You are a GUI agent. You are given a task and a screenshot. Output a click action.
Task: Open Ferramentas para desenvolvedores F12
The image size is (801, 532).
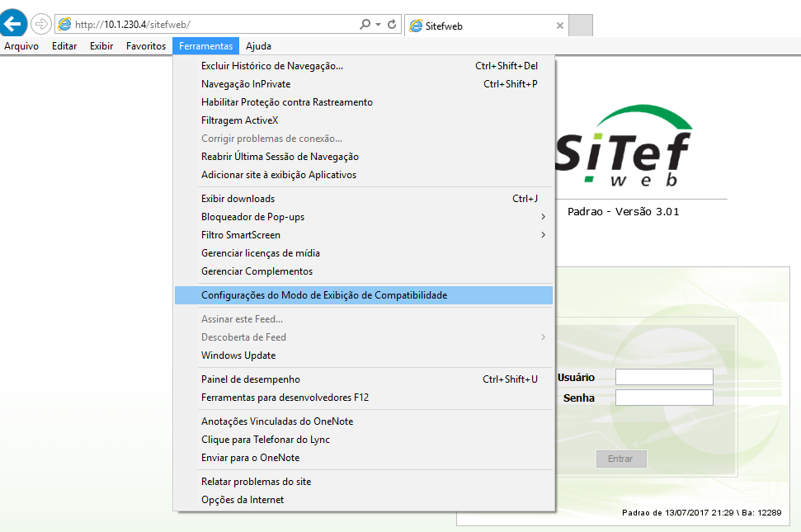click(x=364, y=398)
